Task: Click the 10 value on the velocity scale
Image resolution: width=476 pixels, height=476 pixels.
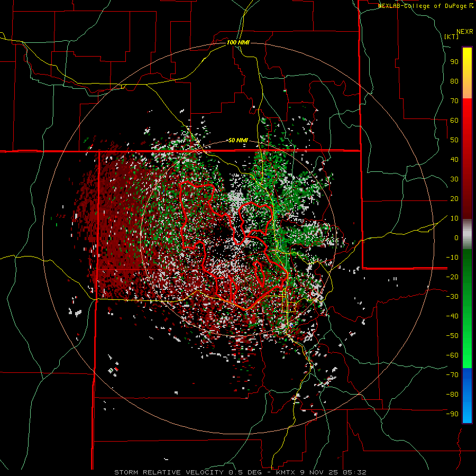Action: [454, 218]
